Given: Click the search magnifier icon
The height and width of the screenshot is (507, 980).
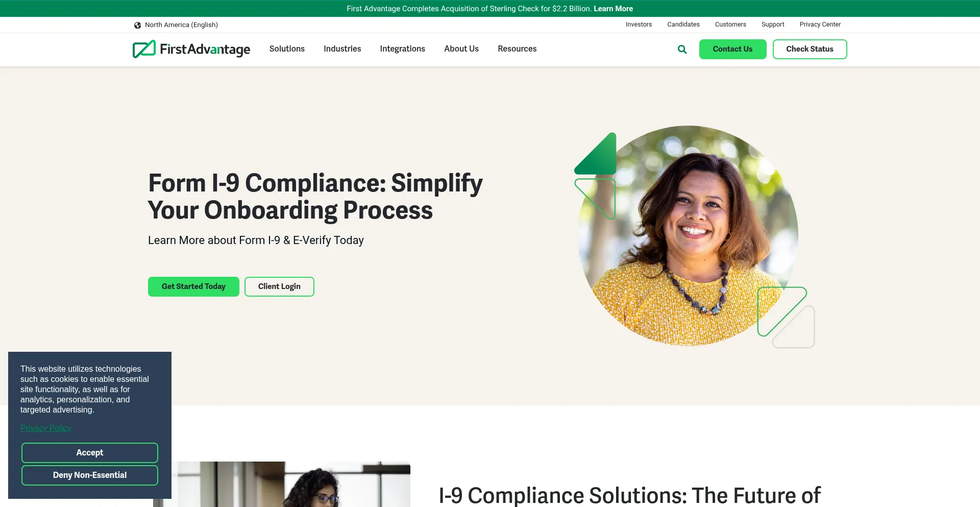Looking at the screenshot, I should (682, 50).
